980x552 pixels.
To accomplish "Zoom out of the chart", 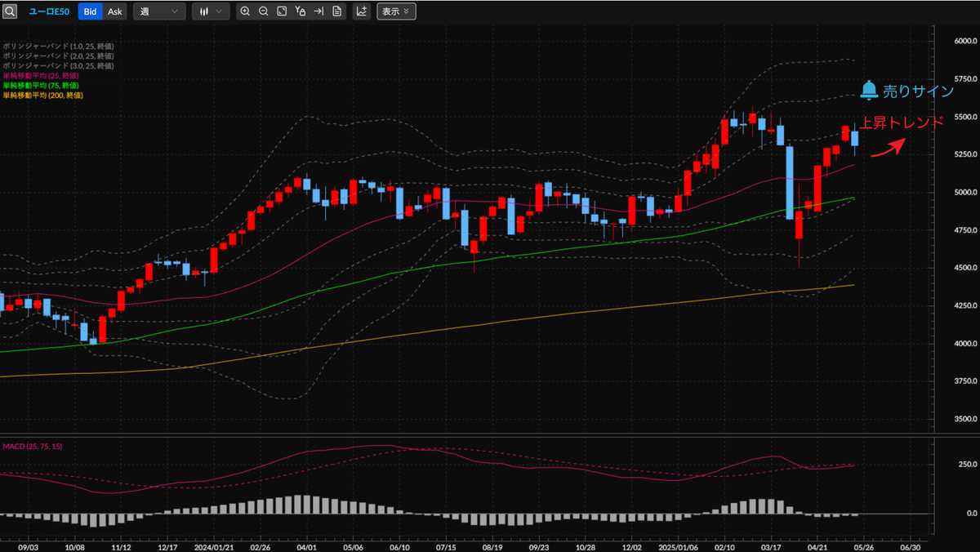I will 263,11.
